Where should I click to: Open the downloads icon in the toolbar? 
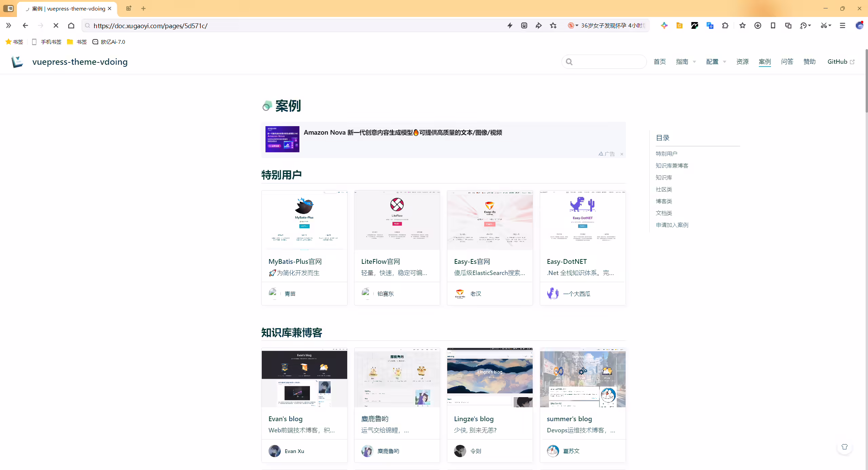click(x=758, y=25)
